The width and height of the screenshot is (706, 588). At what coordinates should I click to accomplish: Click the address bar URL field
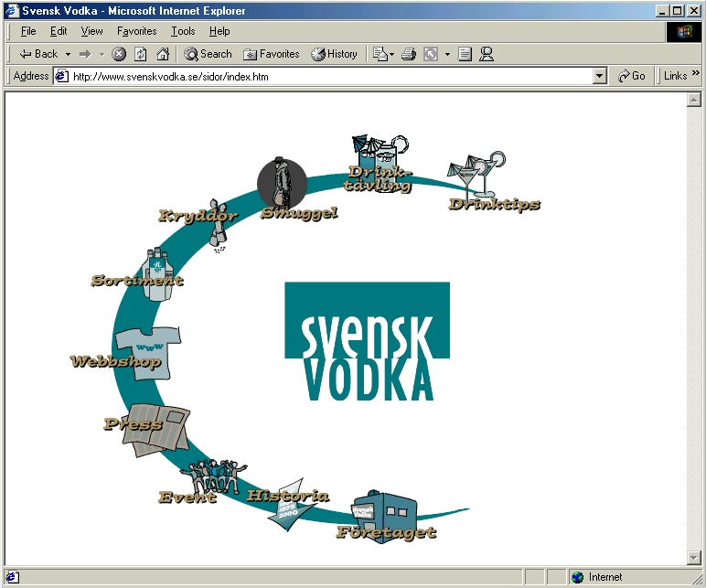[x=332, y=77]
